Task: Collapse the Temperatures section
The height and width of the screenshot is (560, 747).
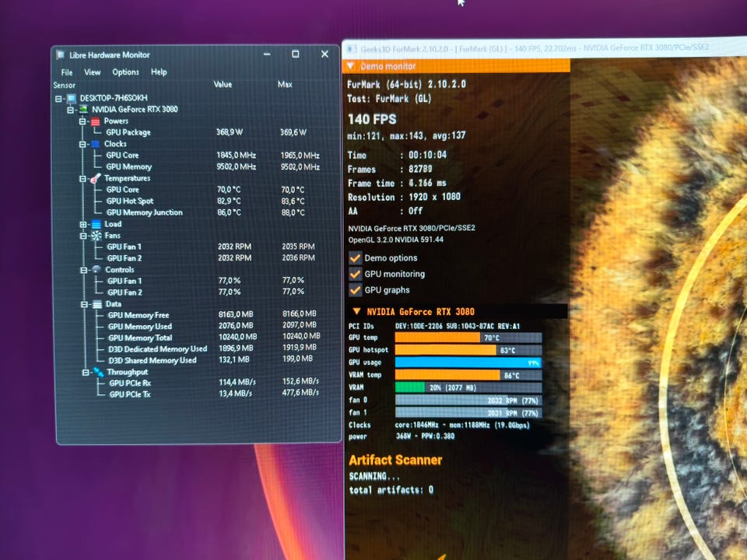Action: [x=82, y=179]
